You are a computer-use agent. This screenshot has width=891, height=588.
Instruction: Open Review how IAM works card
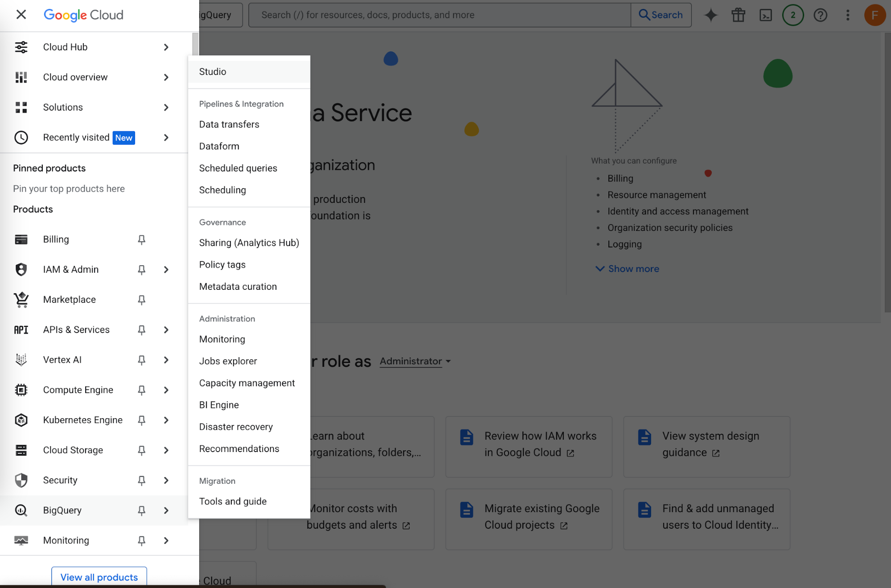[529, 447]
